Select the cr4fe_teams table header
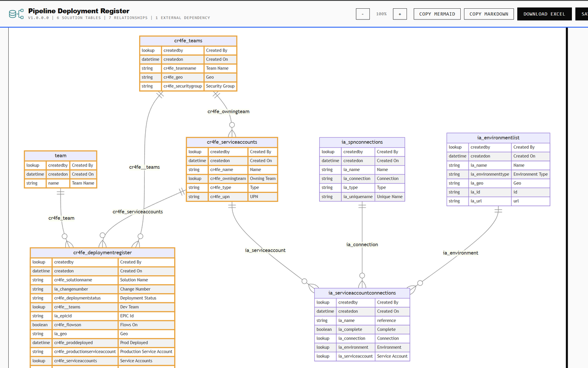Image resolution: width=588 pixels, height=368 pixels. tap(188, 41)
